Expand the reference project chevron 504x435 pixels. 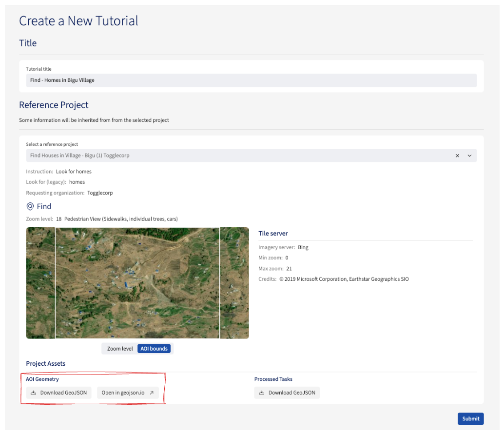tap(470, 156)
